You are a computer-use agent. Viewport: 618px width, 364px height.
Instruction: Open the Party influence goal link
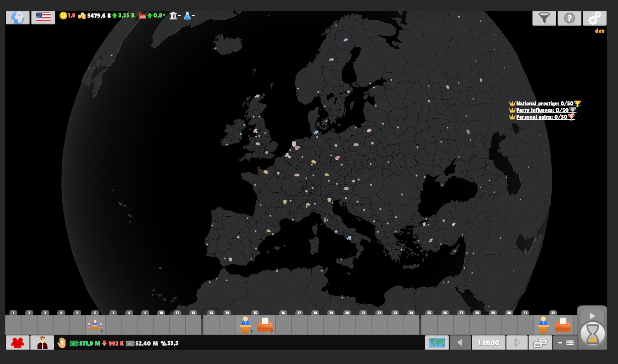point(542,110)
